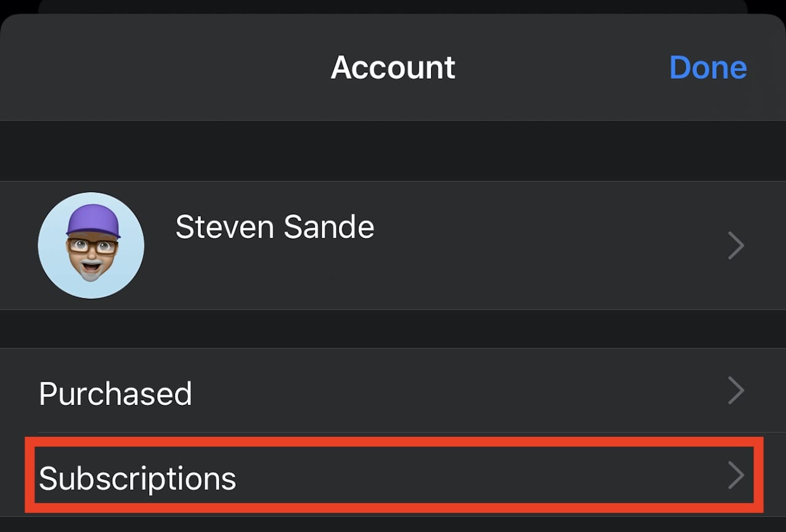Image resolution: width=786 pixels, height=532 pixels.
Task: Click the header bar left of Account title
Action: click(154, 67)
